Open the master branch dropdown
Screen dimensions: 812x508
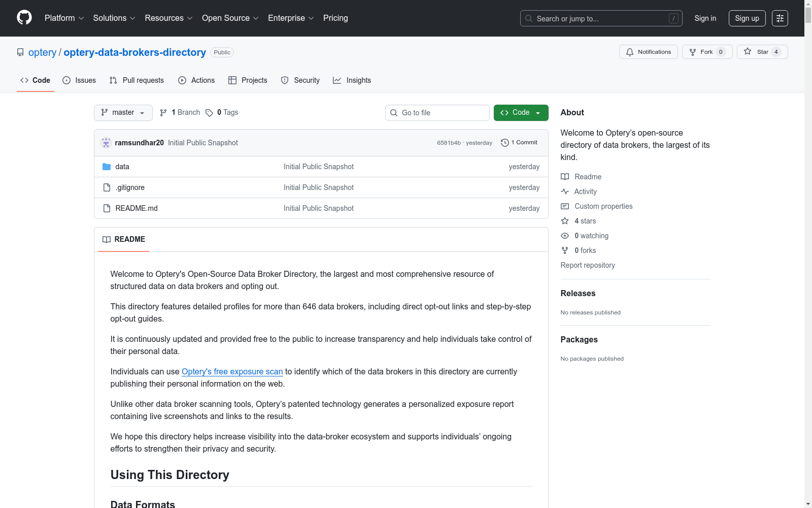123,113
